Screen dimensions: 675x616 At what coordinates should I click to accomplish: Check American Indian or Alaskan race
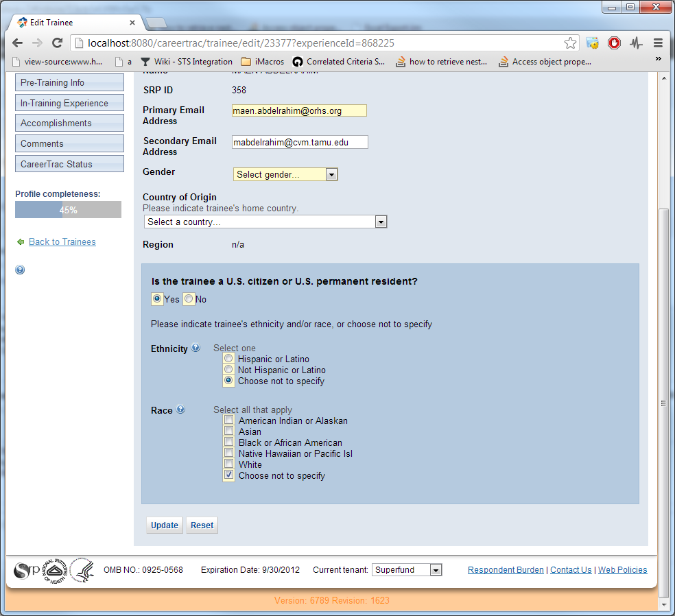(229, 420)
